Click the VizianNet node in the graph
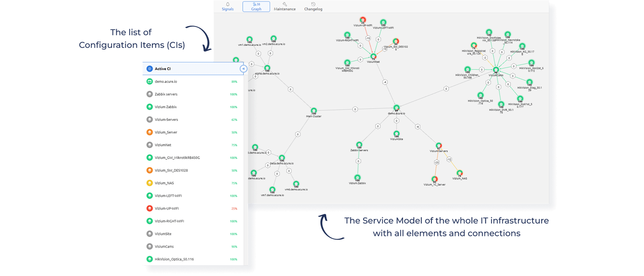This screenshot has height=276, width=644. [373, 56]
